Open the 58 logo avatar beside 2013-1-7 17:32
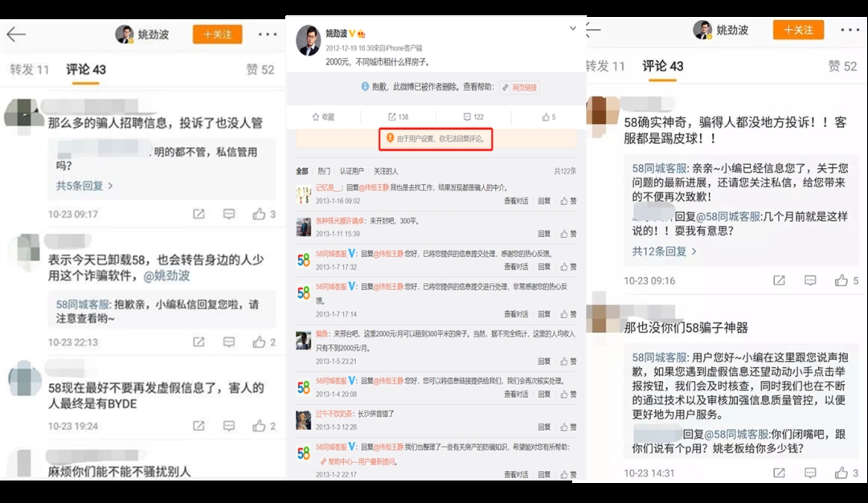This screenshot has height=503, width=868. pyautogui.click(x=303, y=260)
